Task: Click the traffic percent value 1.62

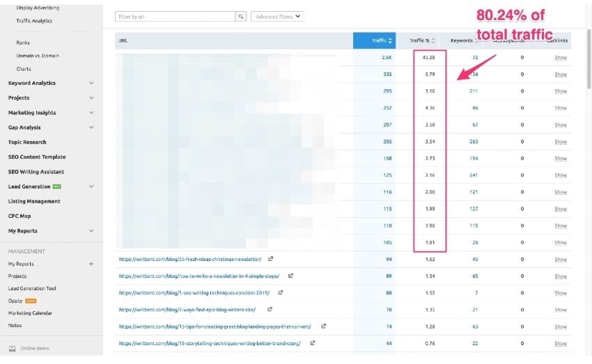Action: [x=430, y=259]
